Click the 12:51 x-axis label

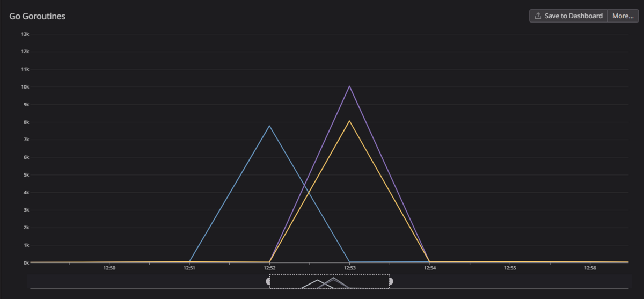(189, 267)
